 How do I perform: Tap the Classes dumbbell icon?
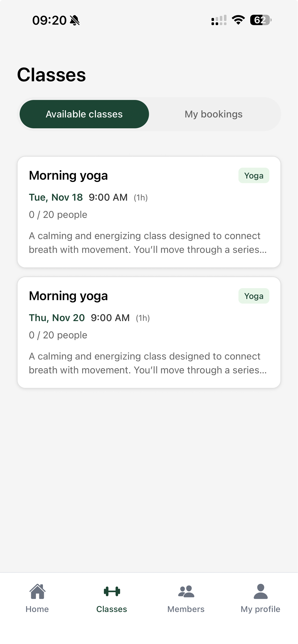[x=112, y=591]
